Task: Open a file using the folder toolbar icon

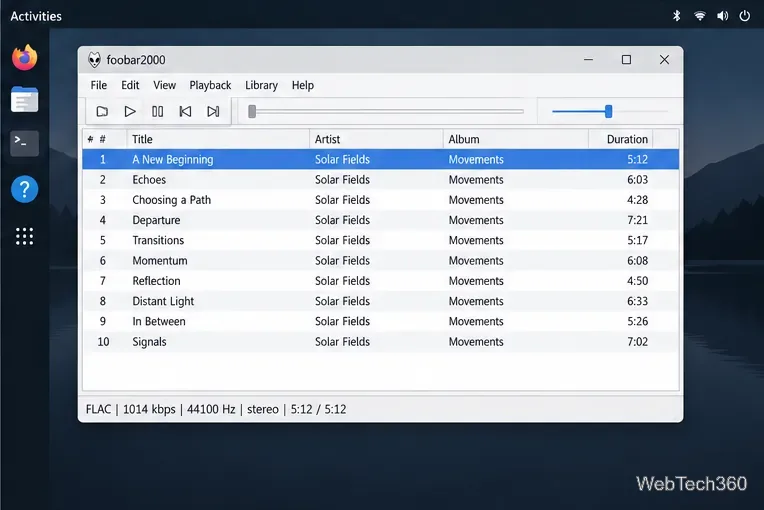Action: pyautogui.click(x=102, y=112)
